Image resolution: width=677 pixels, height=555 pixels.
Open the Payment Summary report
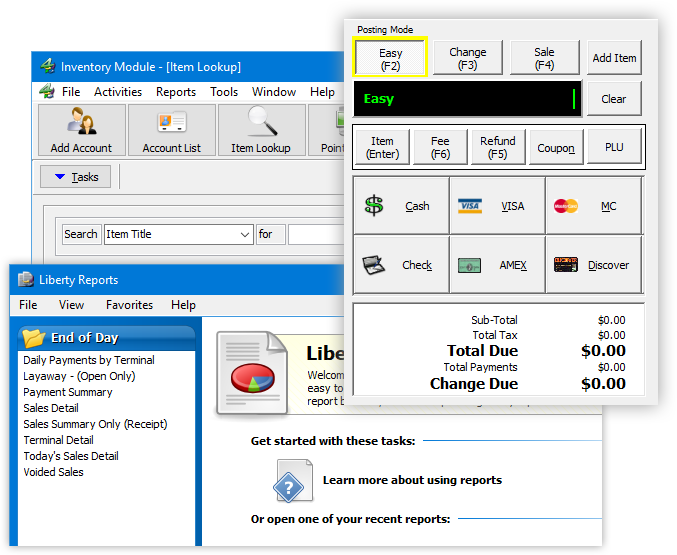click(x=67, y=392)
